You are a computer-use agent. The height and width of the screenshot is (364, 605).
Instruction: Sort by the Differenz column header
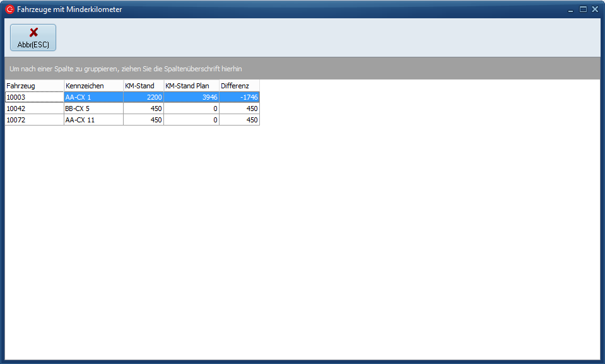239,85
